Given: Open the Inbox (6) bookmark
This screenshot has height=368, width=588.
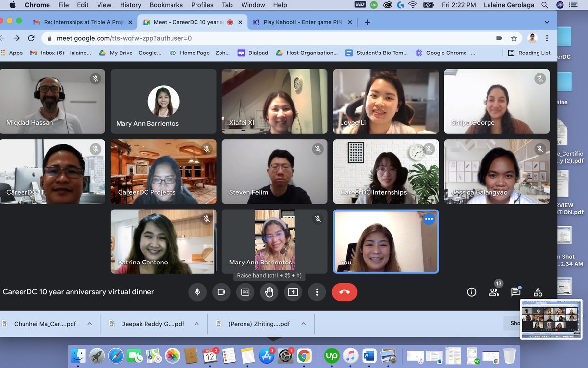Looking at the screenshot, I should tap(61, 53).
